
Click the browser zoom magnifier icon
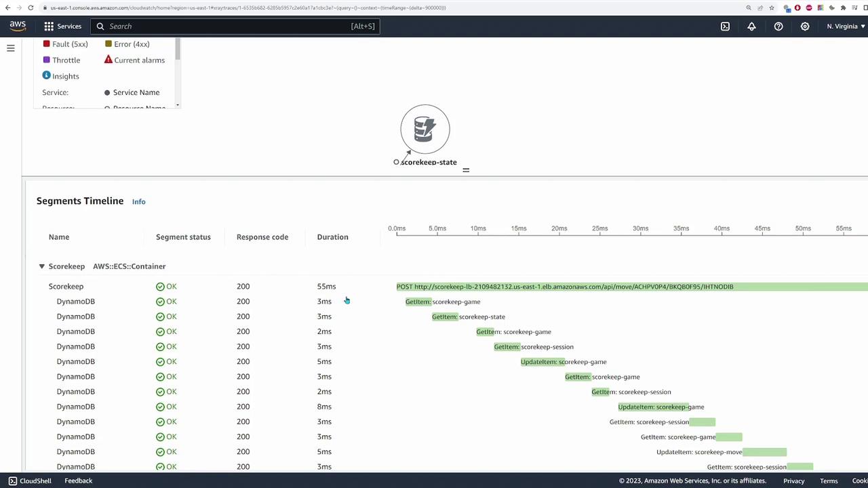coord(749,7)
